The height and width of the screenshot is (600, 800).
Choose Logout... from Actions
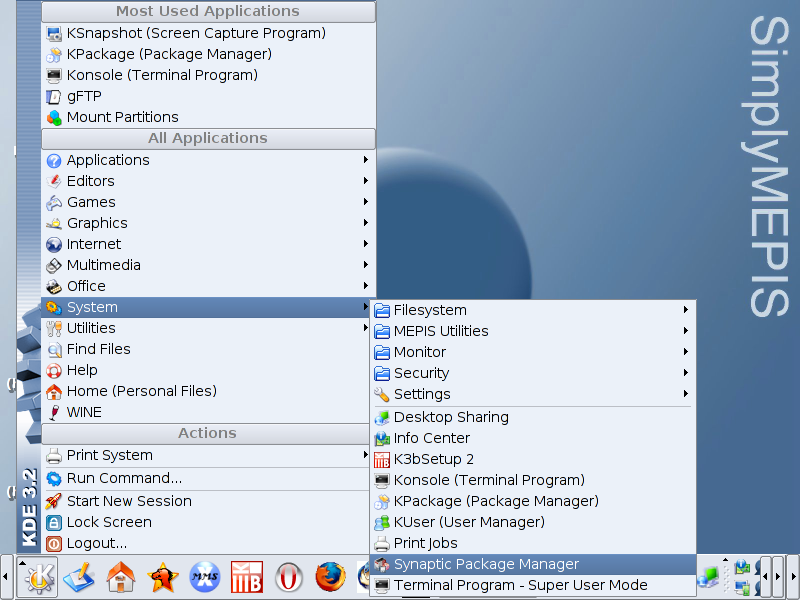click(x=96, y=543)
